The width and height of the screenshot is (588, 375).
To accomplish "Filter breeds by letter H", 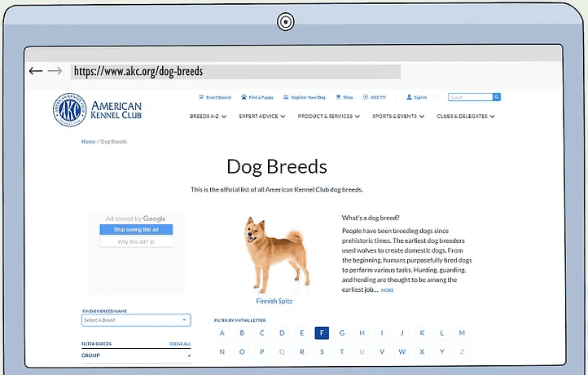I will (x=362, y=333).
